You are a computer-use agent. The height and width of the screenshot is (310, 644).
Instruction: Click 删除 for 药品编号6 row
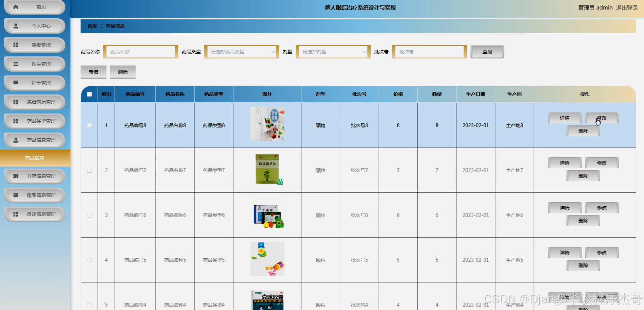click(x=583, y=221)
